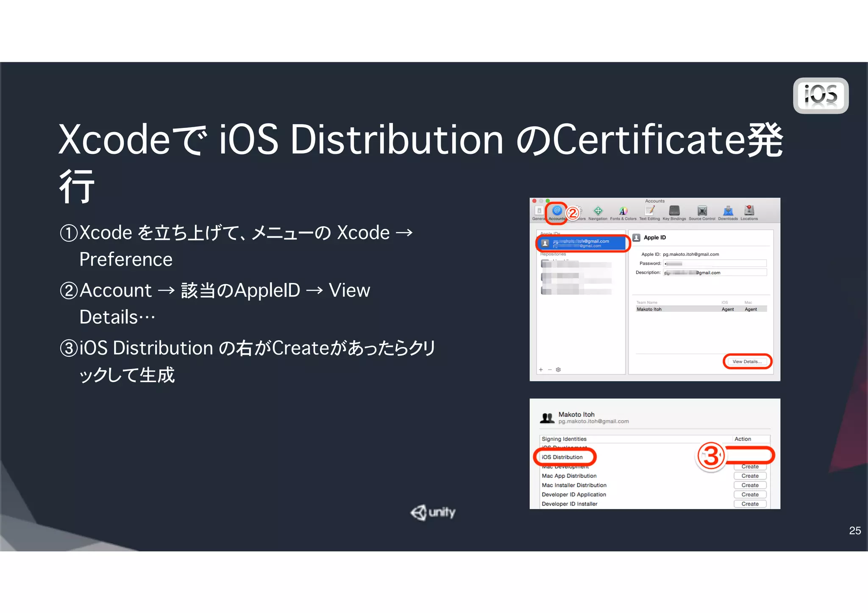Select Mac Installer Distribution identity row
This screenshot has height=613, width=868.
[574, 485]
